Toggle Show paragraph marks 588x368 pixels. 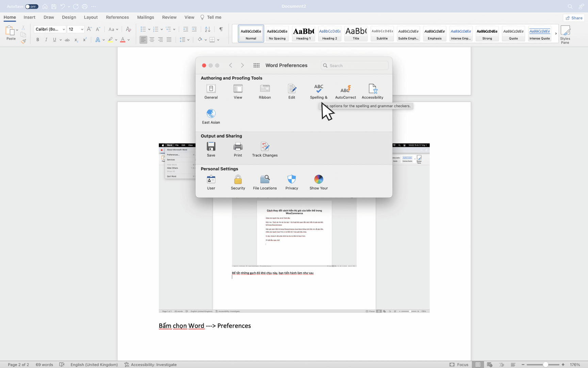(221, 29)
